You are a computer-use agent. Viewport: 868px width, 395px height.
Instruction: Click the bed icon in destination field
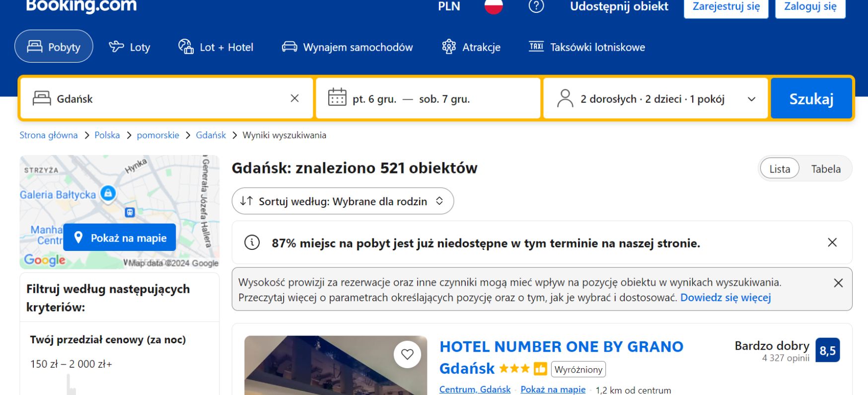point(42,98)
